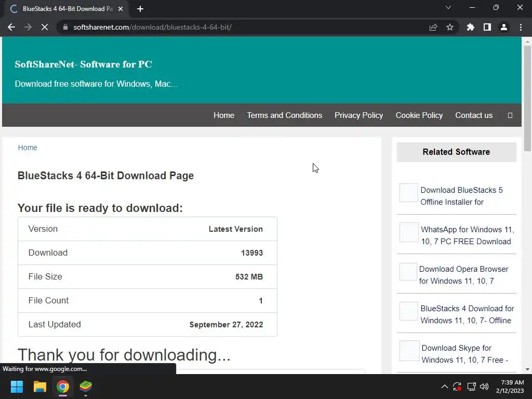Click the 'Latest Version' value

pyautogui.click(x=235, y=229)
